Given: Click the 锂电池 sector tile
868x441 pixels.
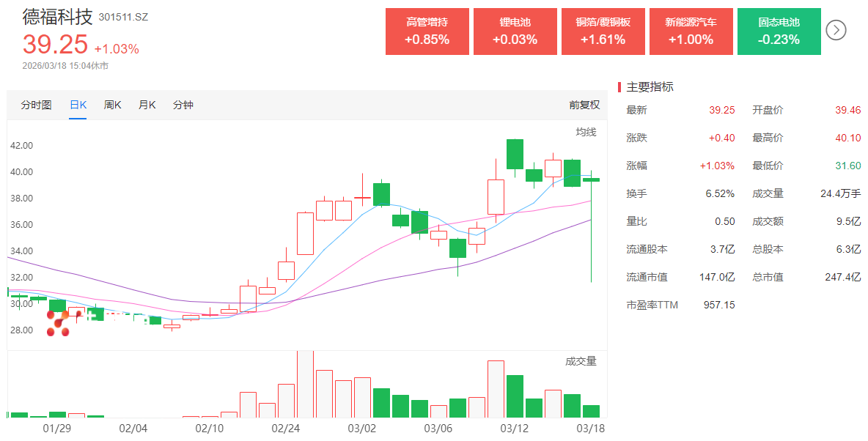Looking at the screenshot, I should tap(515, 31).
